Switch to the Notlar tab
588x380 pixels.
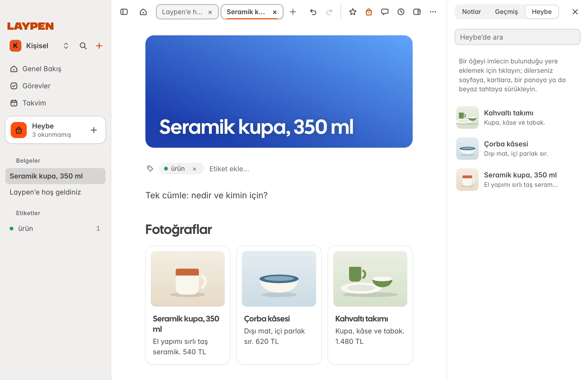click(x=471, y=12)
